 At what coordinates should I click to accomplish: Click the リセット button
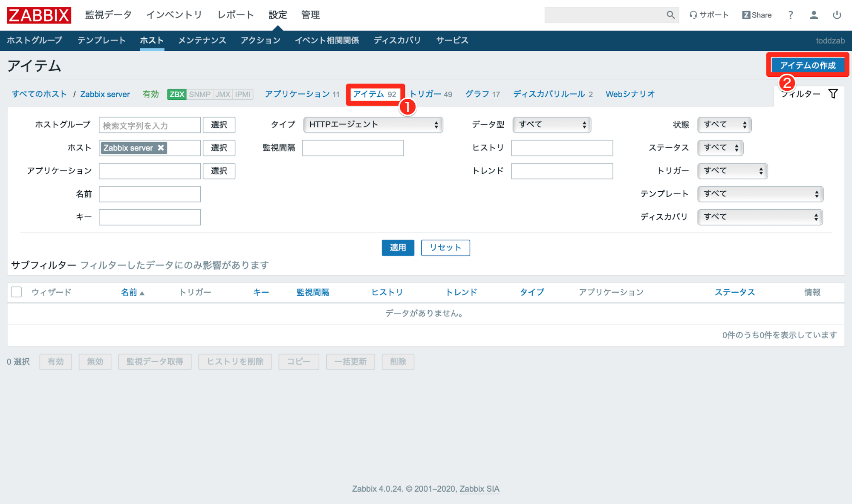pos(445,248)
